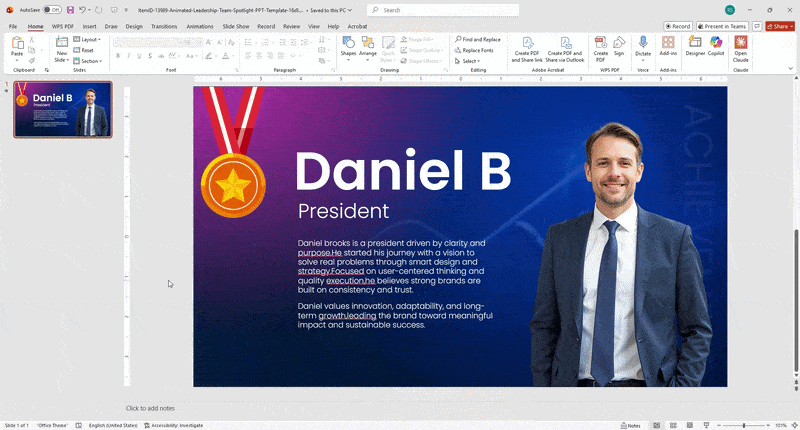Viewport: 800px width, 430px height.
Task: Adjust the zoom slider
Action: [x=743, y=425]
